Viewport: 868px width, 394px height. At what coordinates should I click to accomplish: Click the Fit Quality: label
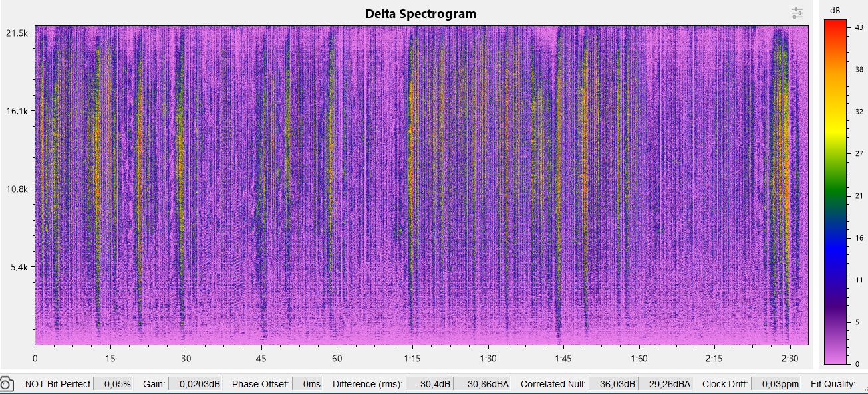point(833,384)
